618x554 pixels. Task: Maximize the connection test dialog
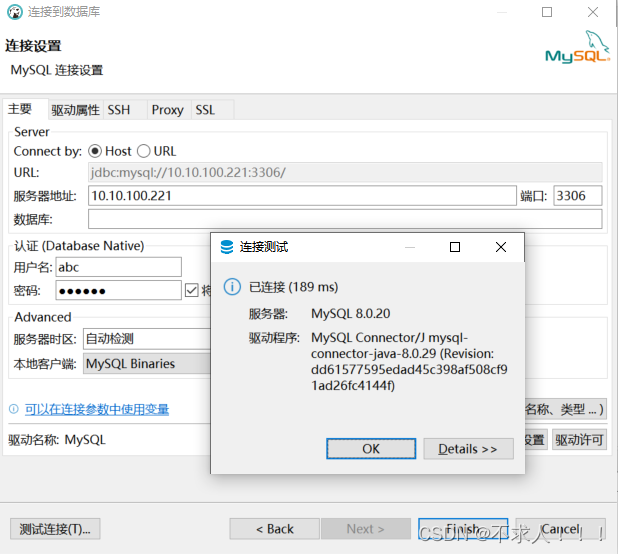[455, 247]
